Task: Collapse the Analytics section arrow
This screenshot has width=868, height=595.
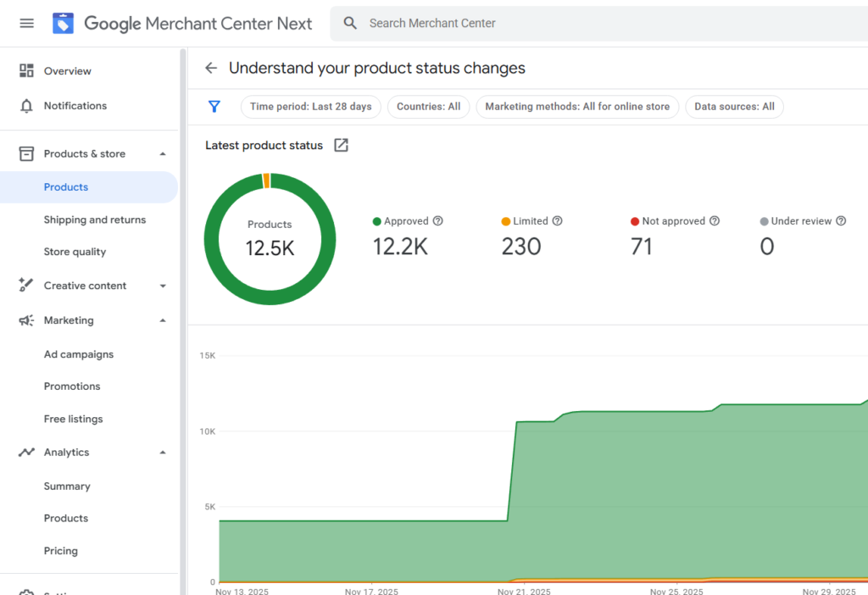Action: 163,453
